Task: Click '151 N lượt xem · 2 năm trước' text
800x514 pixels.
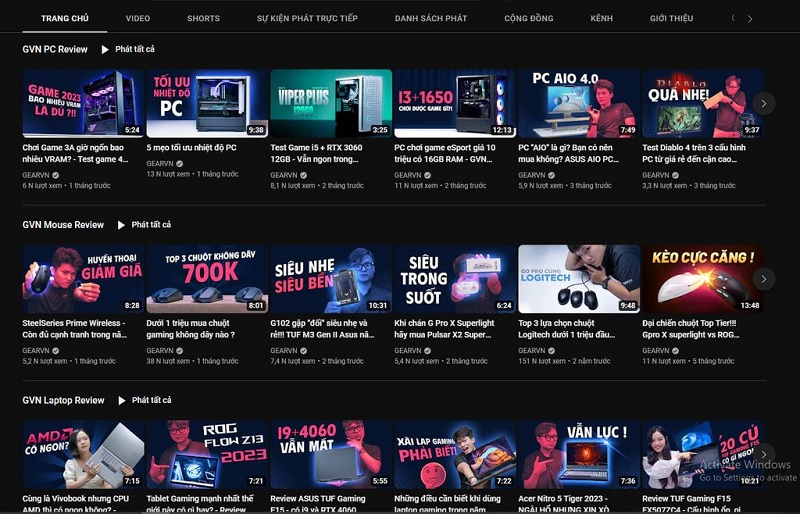Action: click(x=564, y=361)
